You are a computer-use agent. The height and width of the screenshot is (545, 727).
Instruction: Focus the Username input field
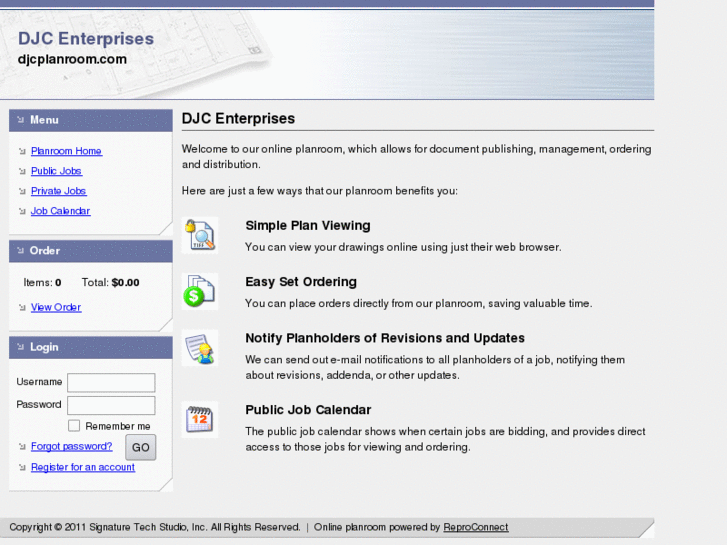111,383
